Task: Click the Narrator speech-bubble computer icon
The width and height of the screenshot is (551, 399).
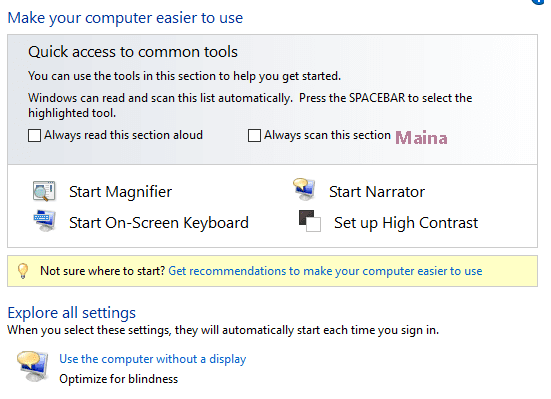Action: (304, 189)
